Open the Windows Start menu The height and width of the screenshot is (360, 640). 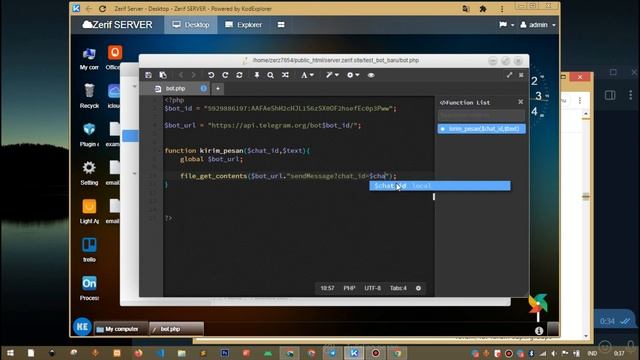click(10, 353)
